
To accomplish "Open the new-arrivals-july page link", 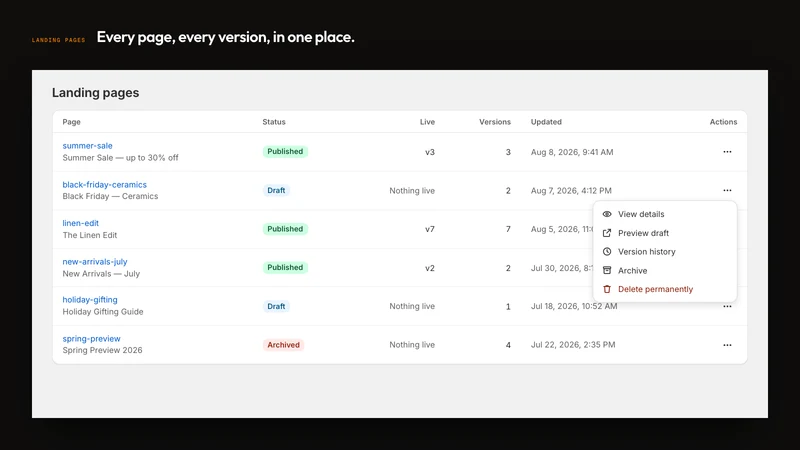I will pos(95,262).
